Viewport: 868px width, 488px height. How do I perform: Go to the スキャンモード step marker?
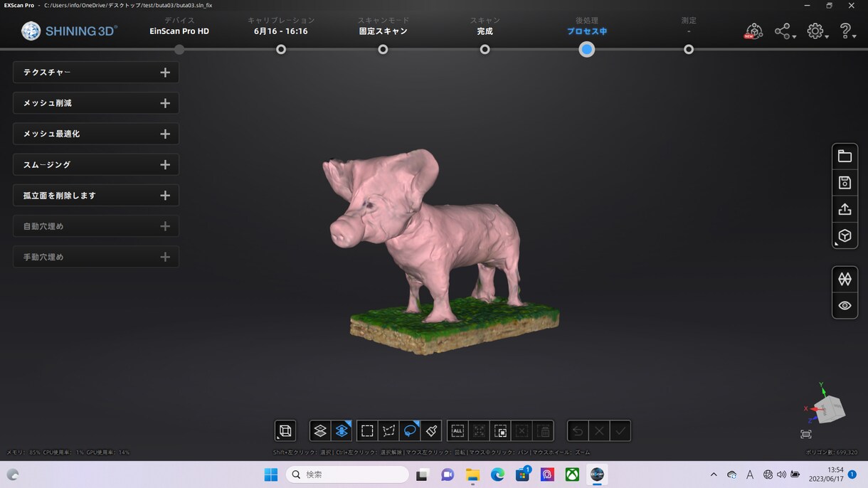coord(383,49)
